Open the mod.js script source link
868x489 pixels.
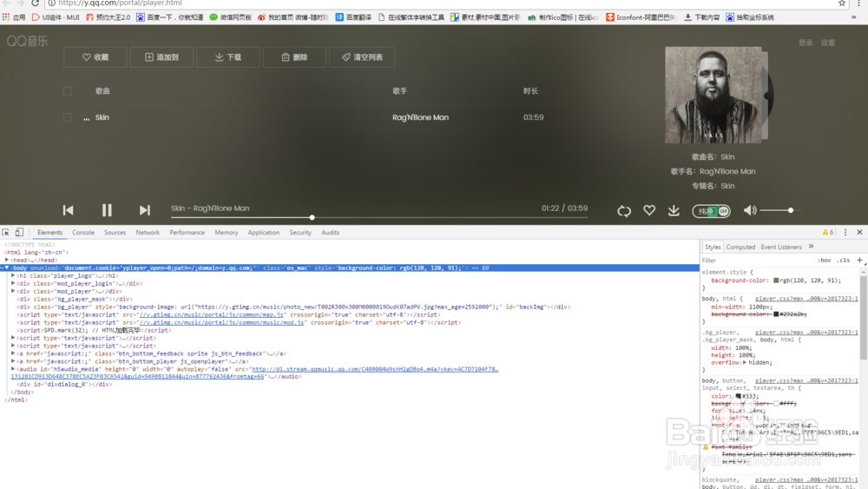click(221, 322)
